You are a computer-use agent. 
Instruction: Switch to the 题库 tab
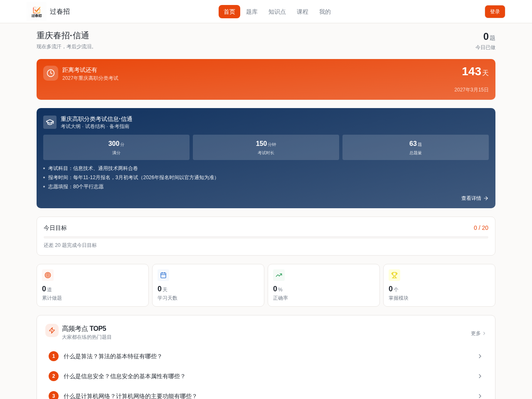[x=252, y=12]
